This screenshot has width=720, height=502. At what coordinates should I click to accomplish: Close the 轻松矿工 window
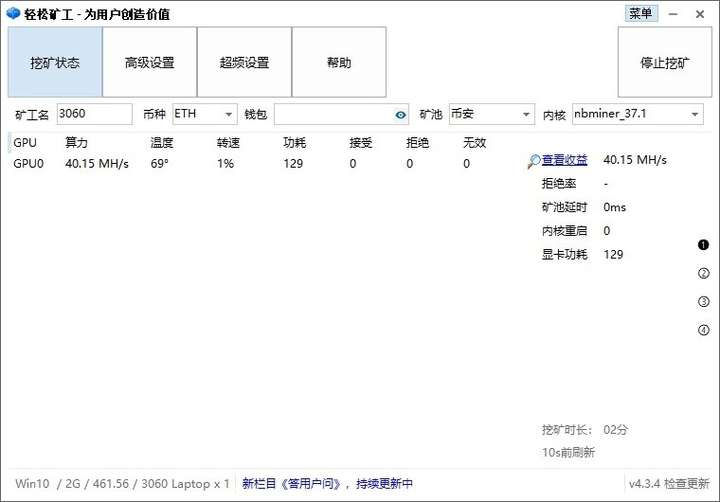click(700, 14)
